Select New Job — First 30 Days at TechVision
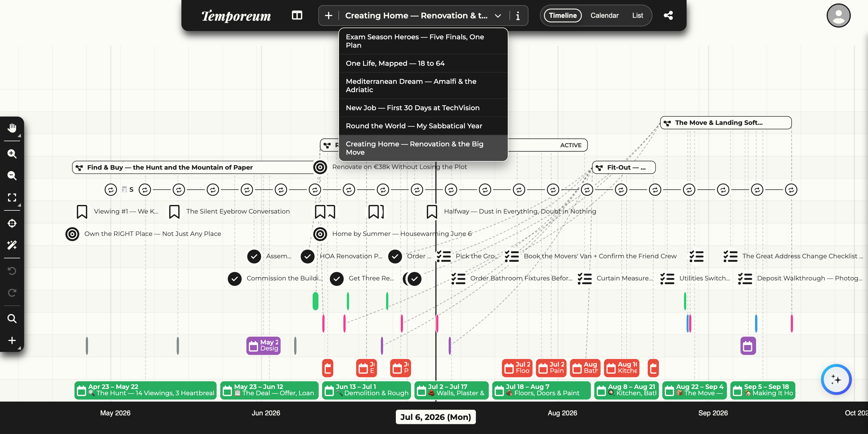The image size is (868, 434). pyautogui.click(x=423, y=108)
